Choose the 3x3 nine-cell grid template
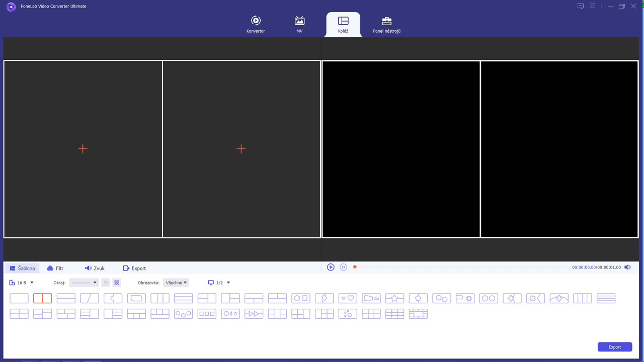The image size is (644, 362). (395, 314)
